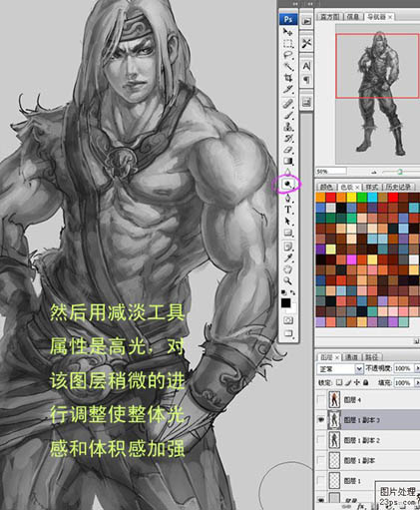Select the Gradient tool
This screenshot has width=420, height=510.
pyautogui.click(x=288, y=162)
